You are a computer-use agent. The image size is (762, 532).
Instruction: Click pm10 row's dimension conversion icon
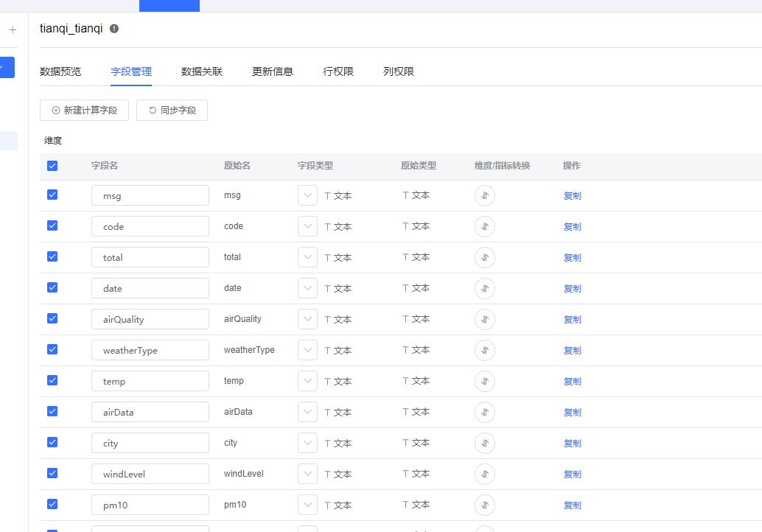(484, 505)
